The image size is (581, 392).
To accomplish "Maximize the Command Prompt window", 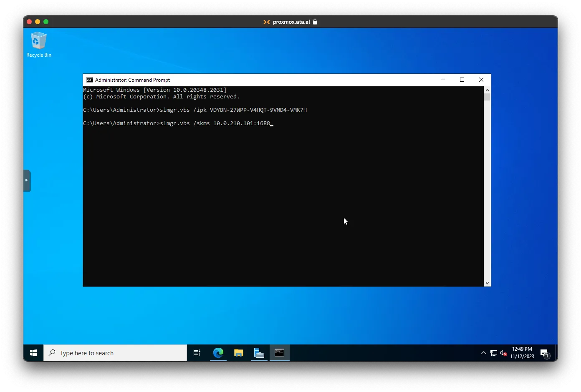I will tap(462, 80).
